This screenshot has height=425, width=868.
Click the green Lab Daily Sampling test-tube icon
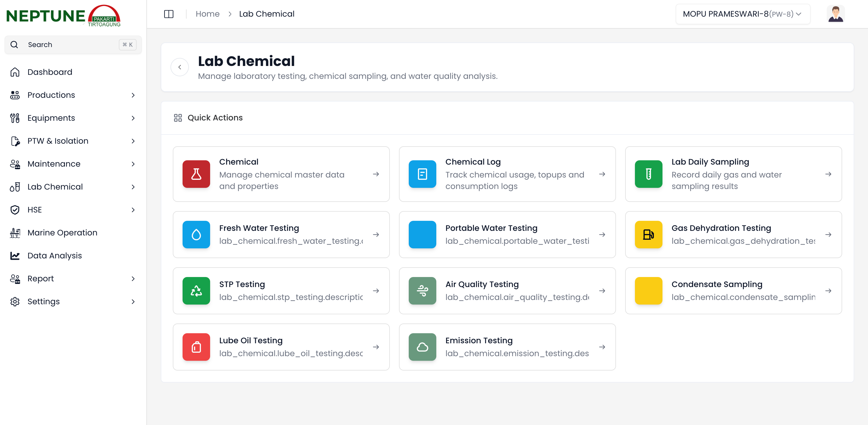click(648, 174)
